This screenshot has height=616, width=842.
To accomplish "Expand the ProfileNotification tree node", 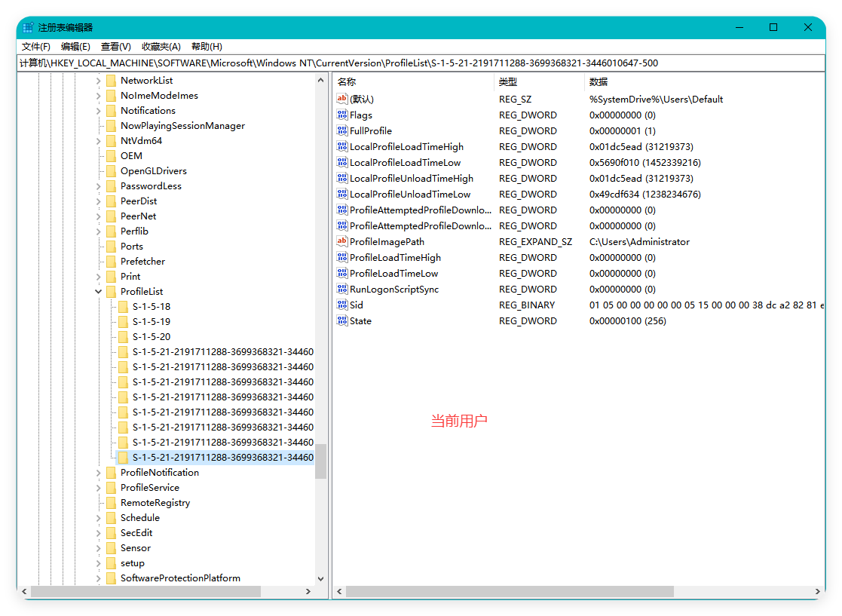I will (x=98, y=473).
